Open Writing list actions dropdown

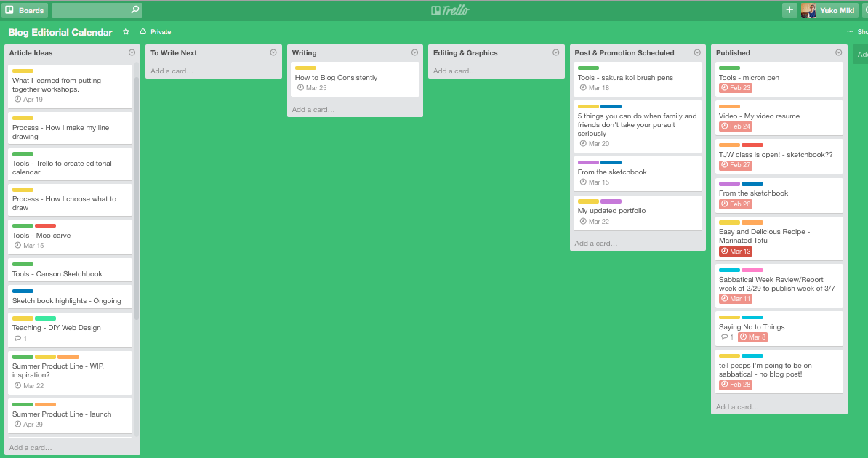point(414,52)
